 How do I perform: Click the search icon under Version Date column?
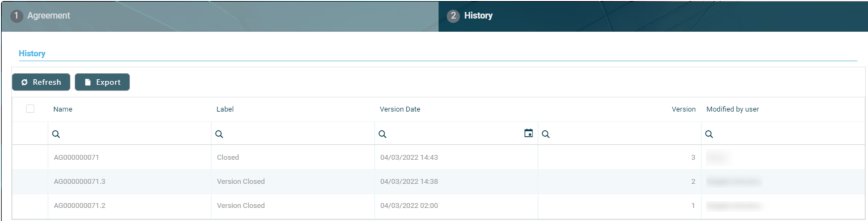tap(382, 134)
